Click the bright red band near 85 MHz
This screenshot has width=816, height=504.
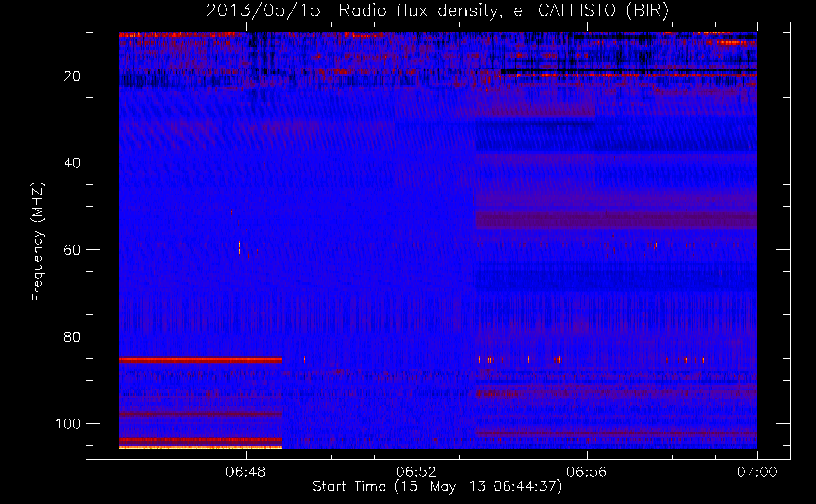point(200,360)
